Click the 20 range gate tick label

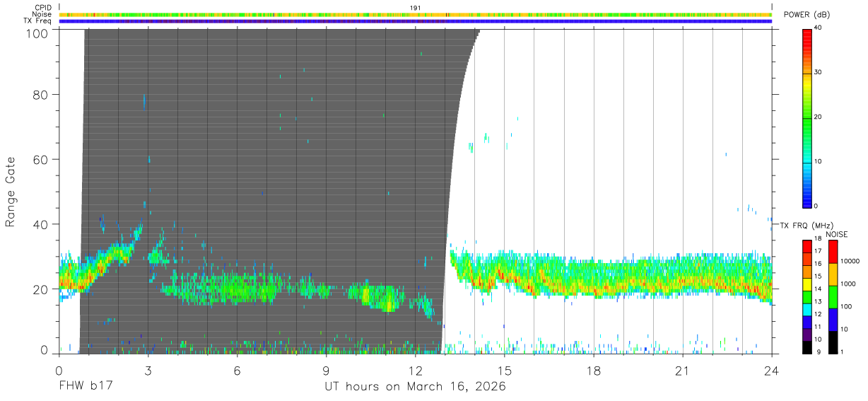click(40, 289)
